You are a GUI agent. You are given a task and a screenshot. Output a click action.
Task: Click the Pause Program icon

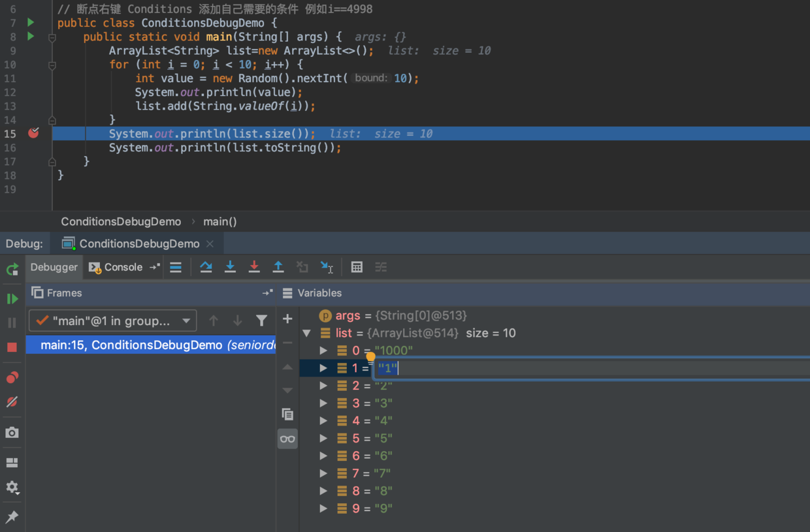pyautogui.click(x=12, y=322)
